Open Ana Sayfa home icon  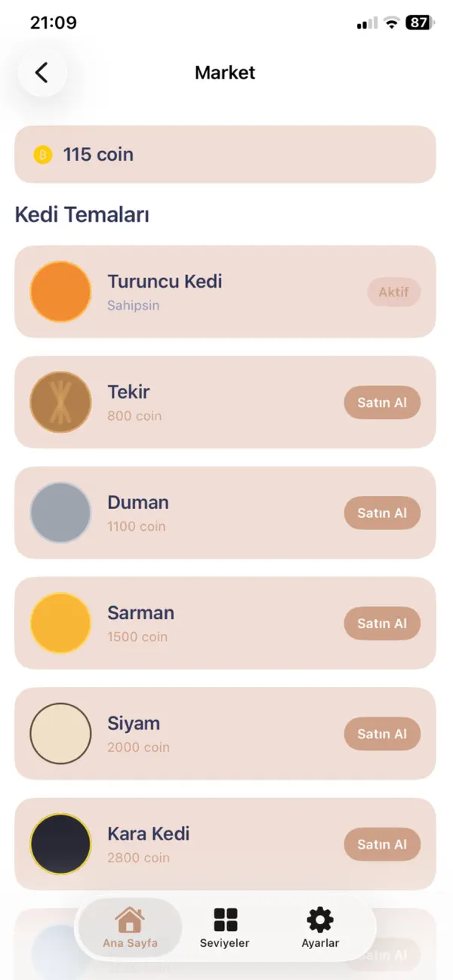tap(130, 920)
